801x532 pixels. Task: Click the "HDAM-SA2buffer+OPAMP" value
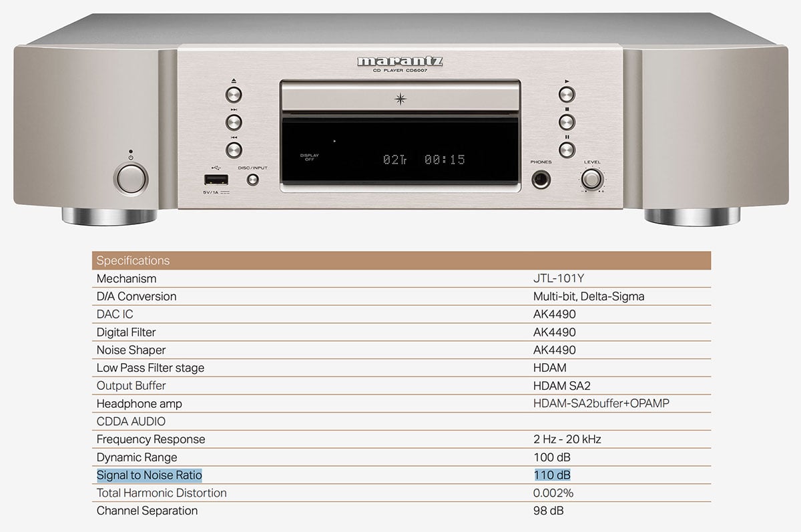(x=601, y=404)
